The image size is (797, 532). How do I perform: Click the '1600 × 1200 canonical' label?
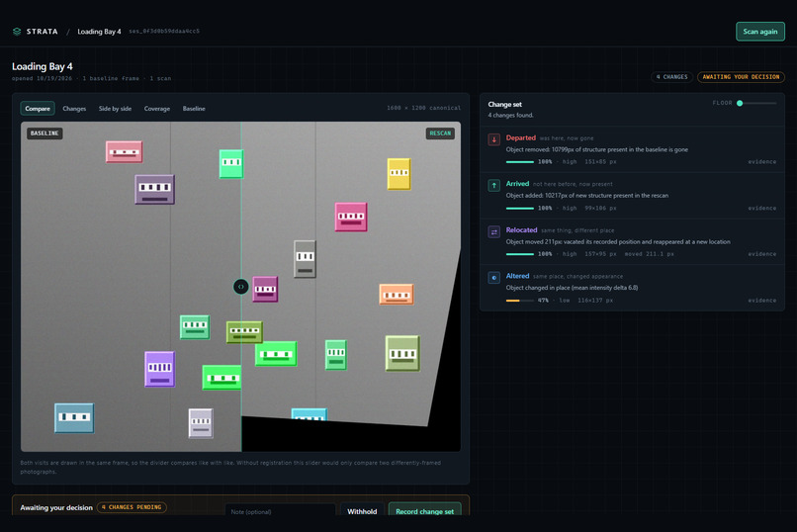point(423,108)
